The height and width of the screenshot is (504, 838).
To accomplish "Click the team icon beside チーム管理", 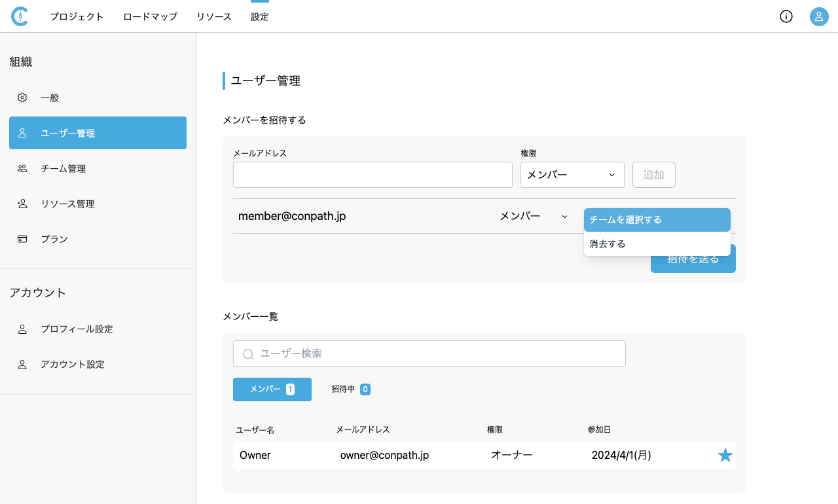I will click(22, 168).
